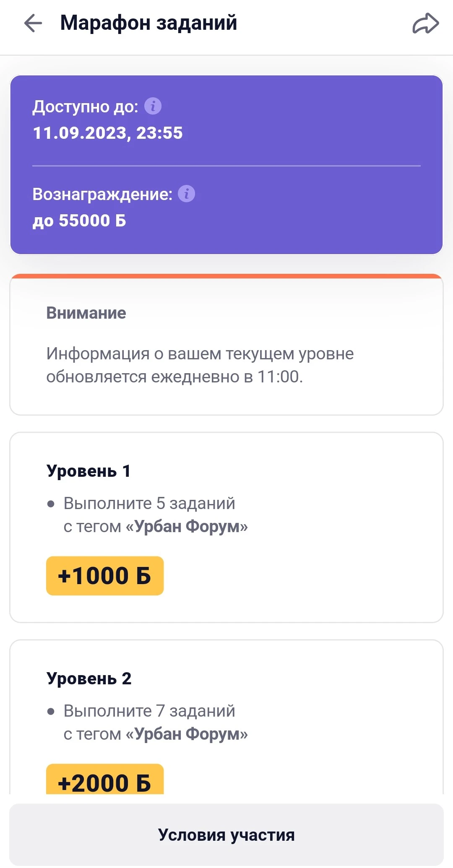This screenshot has height=868, width=453.
Task: Tap the Марафон заданий page title
Action: point(149,23)
